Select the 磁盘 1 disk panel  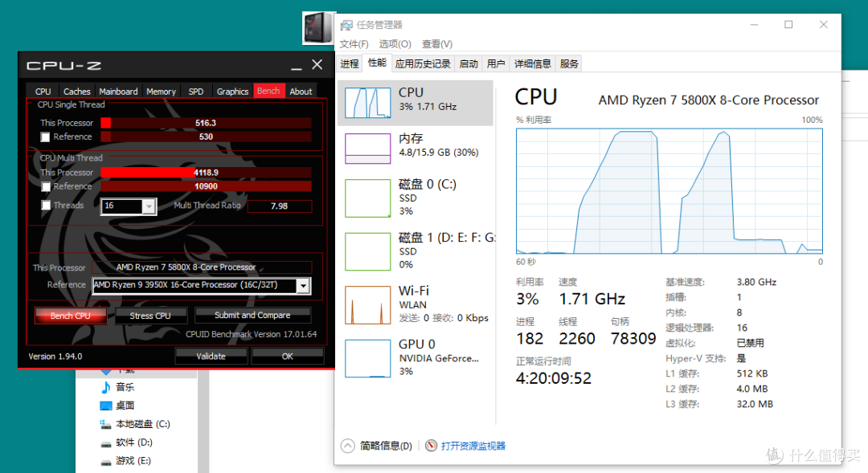point(415,251)
